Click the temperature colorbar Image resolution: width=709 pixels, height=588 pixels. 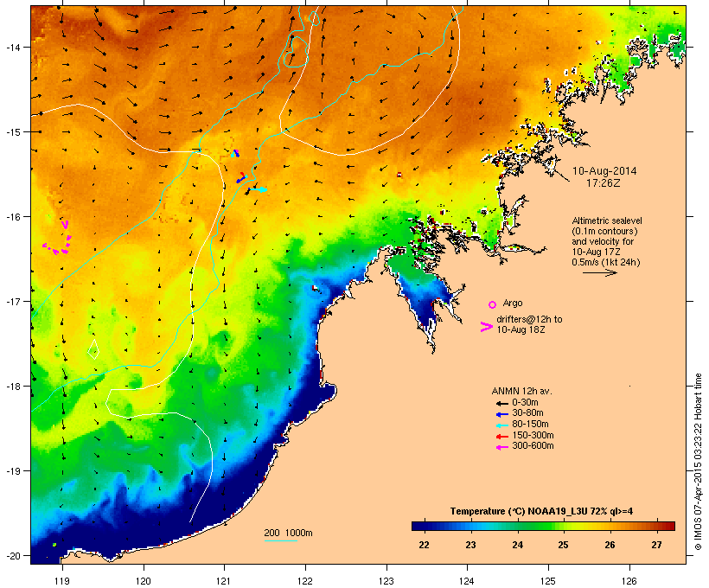pyautogui.click(x=543, y=526)
